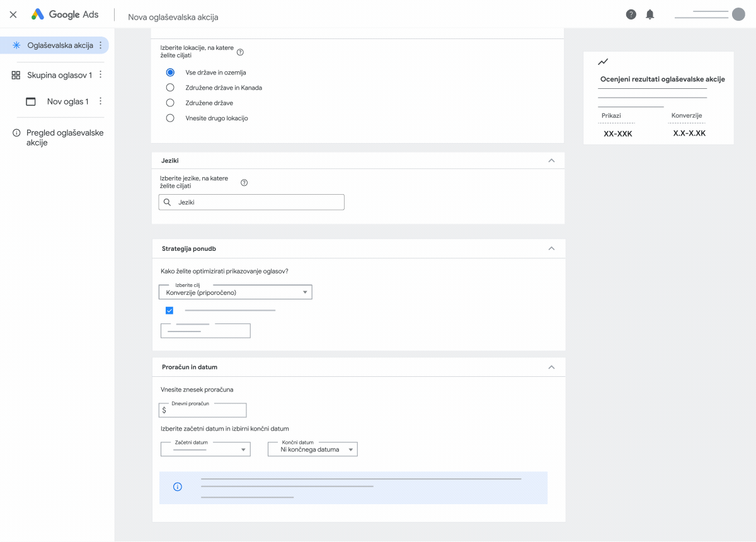This screenshot has width=756, height=542.
Task: Click help icon next to language targeting
Action: coord(244,183)
